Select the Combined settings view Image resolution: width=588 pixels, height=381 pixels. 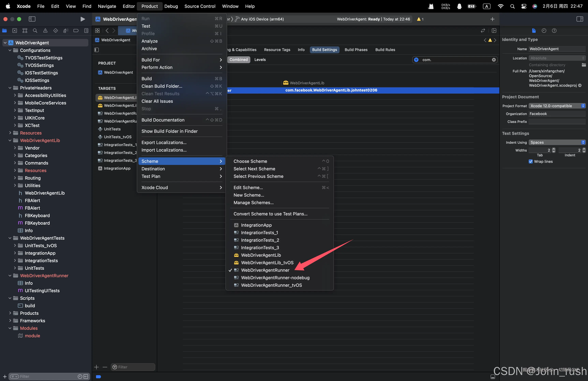point(238,60)
